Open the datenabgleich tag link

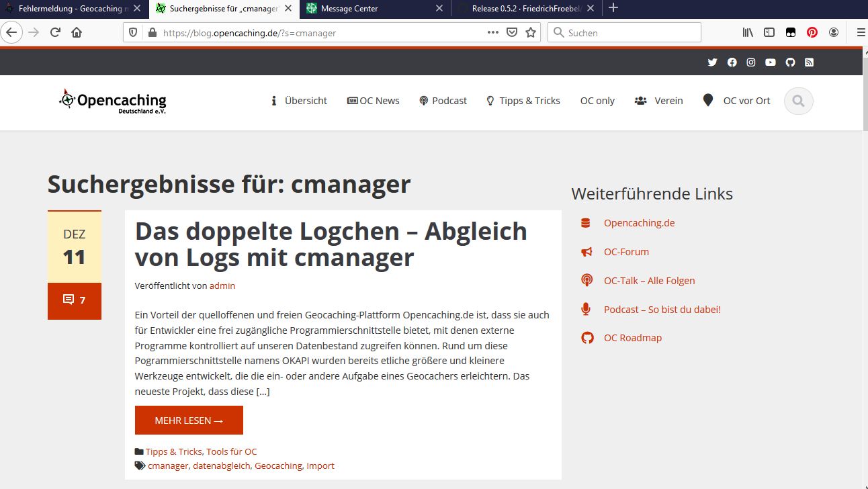coord(222,465)
